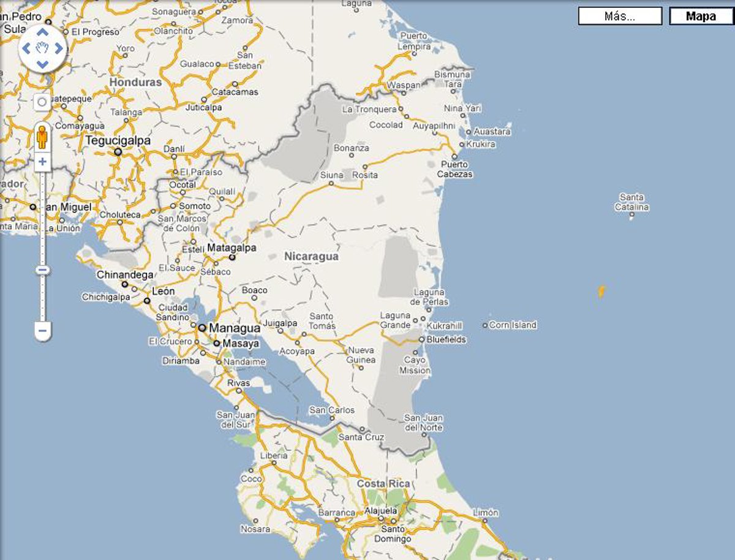Open the Más... options menu
This screenshot has height=560, width=735.
coord(620,16)
